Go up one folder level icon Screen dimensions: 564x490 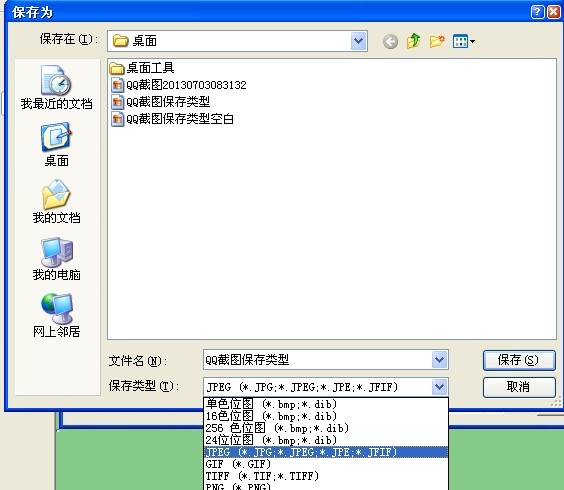point(414,41)
